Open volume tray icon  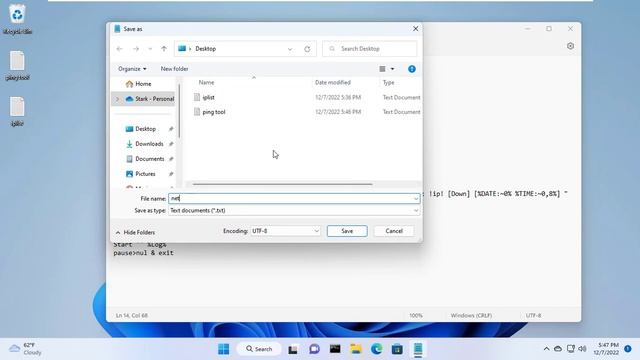coord(582,349)
